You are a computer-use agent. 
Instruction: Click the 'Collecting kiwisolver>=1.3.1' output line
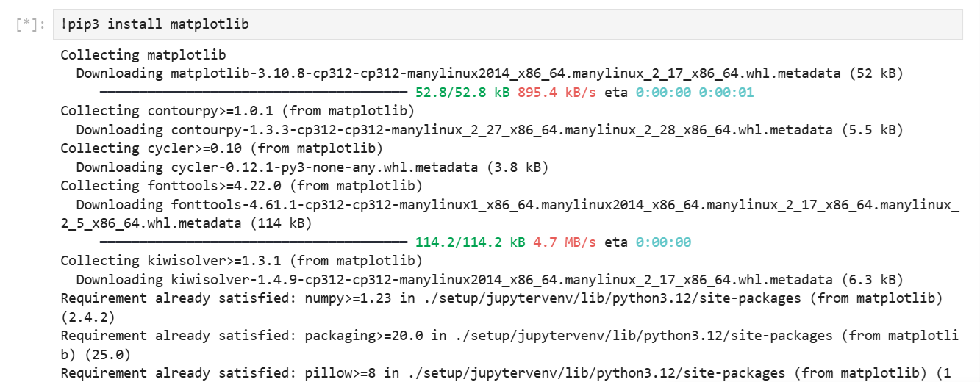click(x=241, y=261)
